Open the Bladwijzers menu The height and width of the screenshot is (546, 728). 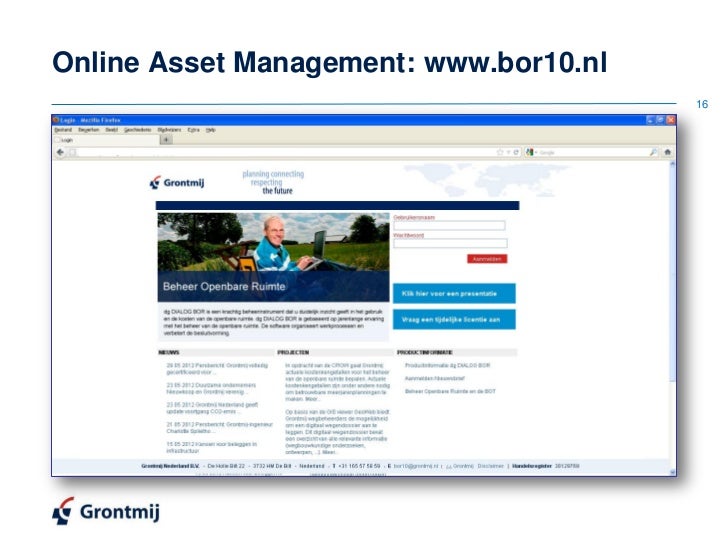click(169, 130)
